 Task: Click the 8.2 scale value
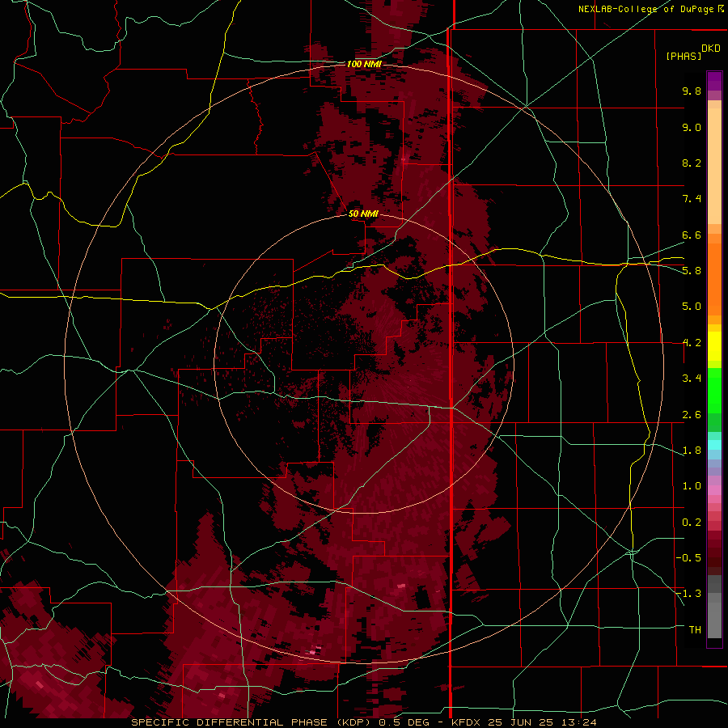[x=692, y=163]
